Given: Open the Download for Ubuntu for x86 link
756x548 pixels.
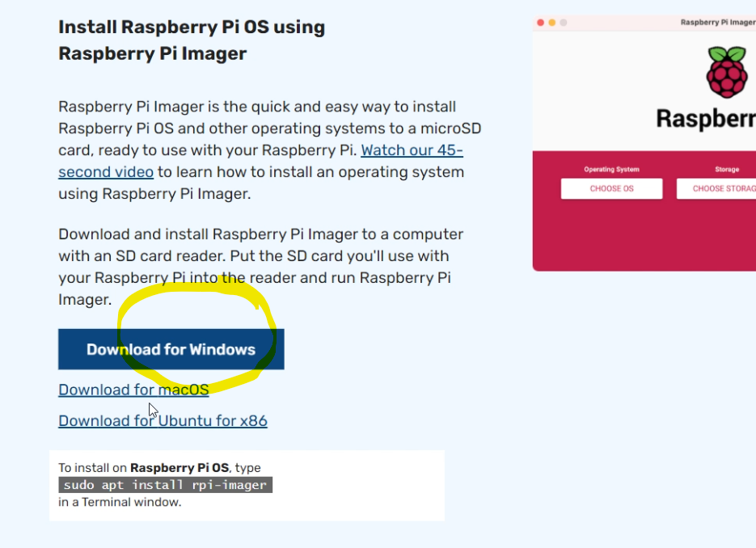Looking at the screenshot, I should click(x=163, y=421).
